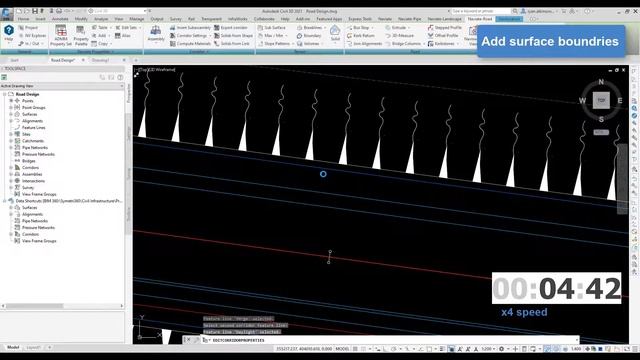Switch to the Drawing1 document tab
The height and width of the screenshot is (360, 640).
click(x=100, y=60)
